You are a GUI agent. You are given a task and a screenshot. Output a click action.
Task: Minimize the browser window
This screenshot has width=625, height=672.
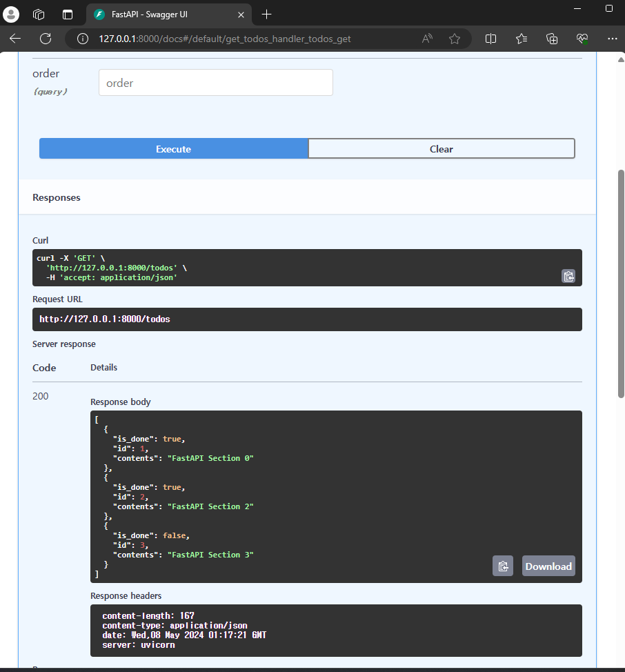(x=577, y=8)
